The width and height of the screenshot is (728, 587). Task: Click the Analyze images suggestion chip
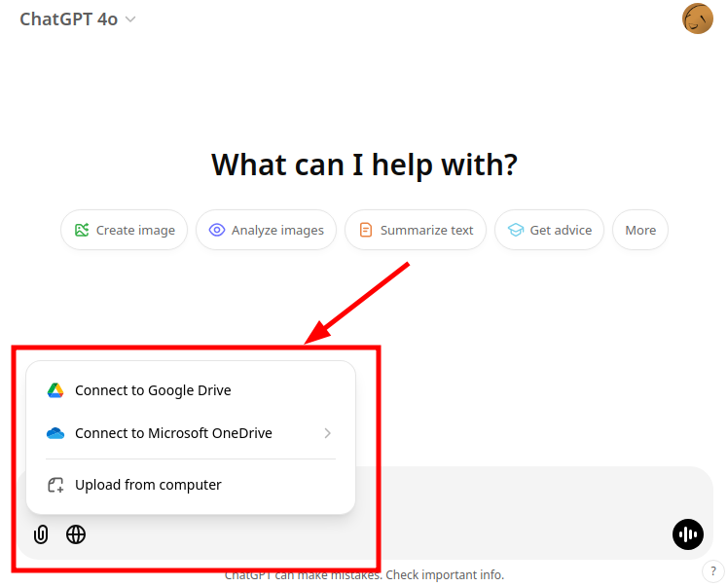[x=266, y=230]
